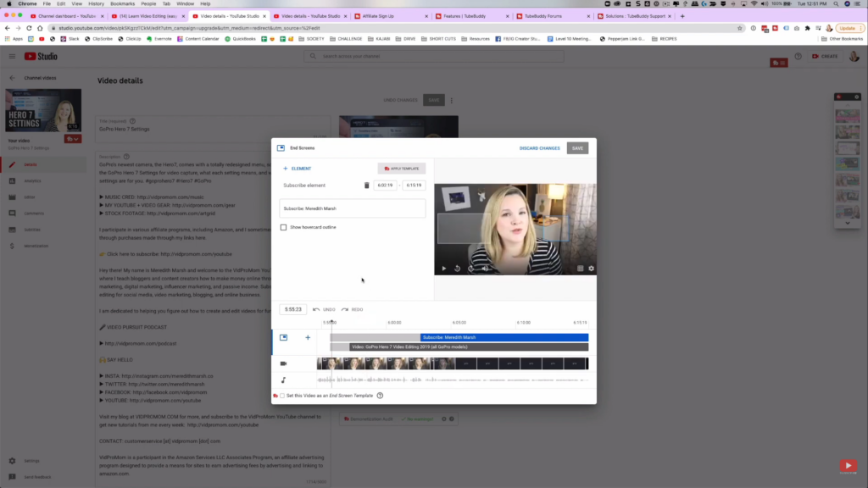Expand the DRIVE bookmarks folder
Image resolution: width=868 pixels, height=488 pixels.
coord(406,39)
